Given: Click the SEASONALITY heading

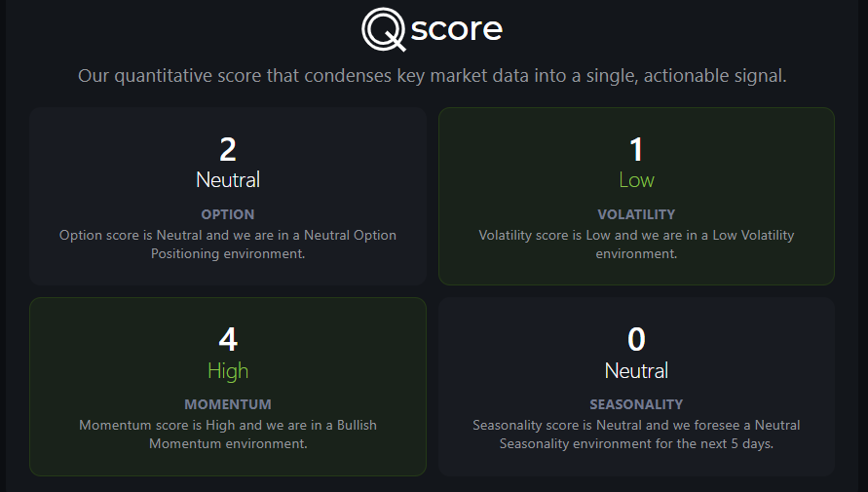Looking at the screenshot, I should coord(636,404).
